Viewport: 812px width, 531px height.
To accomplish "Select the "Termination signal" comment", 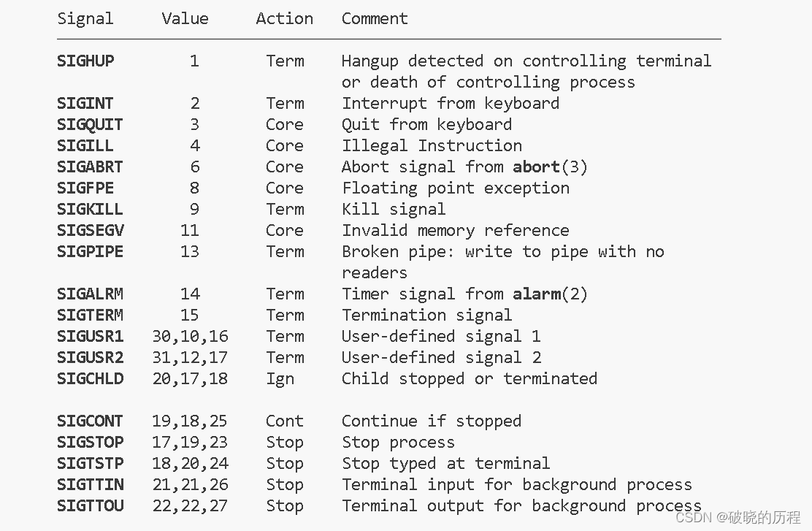I will tap(426, 316).
